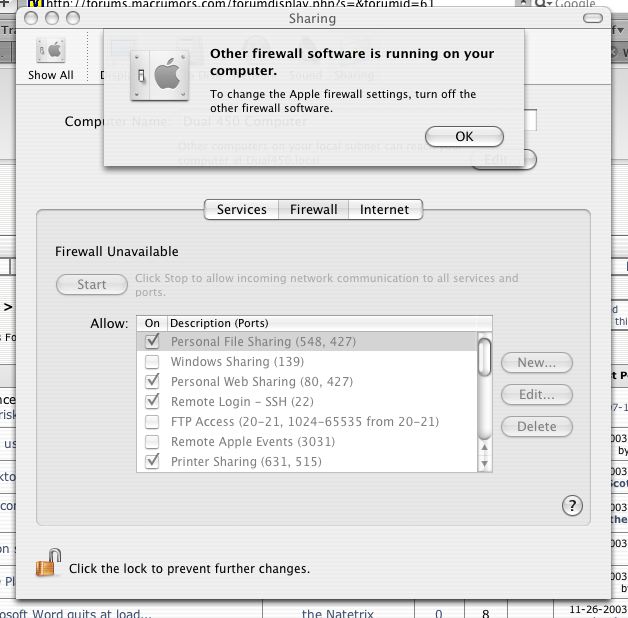This screenshot has height=618, width=628.
Task: Toggle the Personal Web Sharing checkbox
Action: click(x=152, y=381)
